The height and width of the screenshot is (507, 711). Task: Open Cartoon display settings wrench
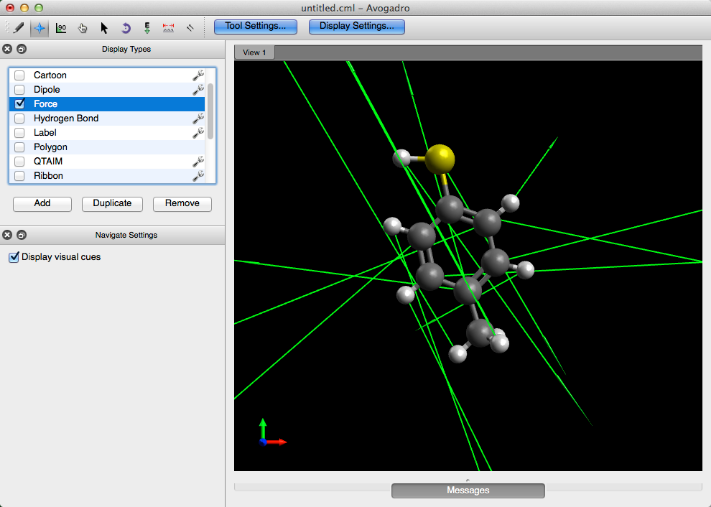[198, 75]
